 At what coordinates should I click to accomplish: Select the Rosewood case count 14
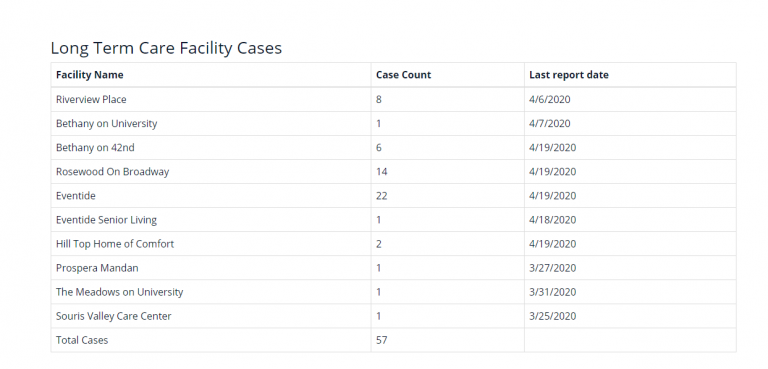[x=382, y=172]
